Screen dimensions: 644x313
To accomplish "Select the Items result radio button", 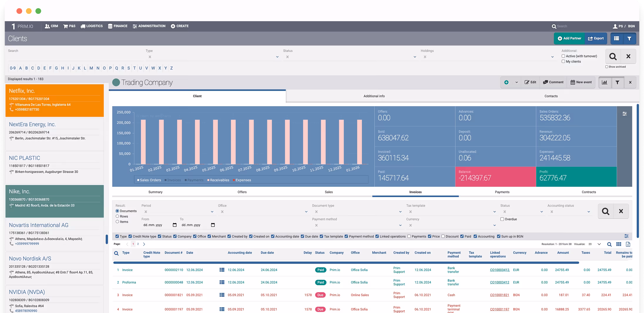I will coord(117,222).
